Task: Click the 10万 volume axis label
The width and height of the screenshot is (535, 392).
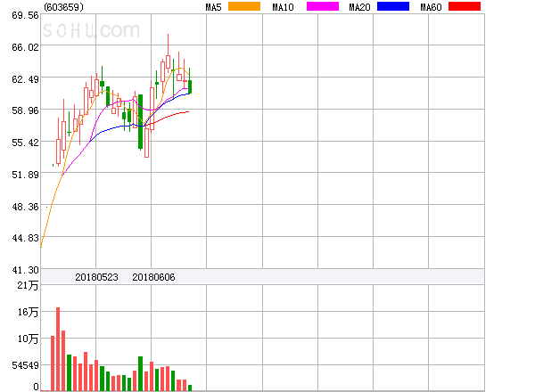Action: click(28, 339)
